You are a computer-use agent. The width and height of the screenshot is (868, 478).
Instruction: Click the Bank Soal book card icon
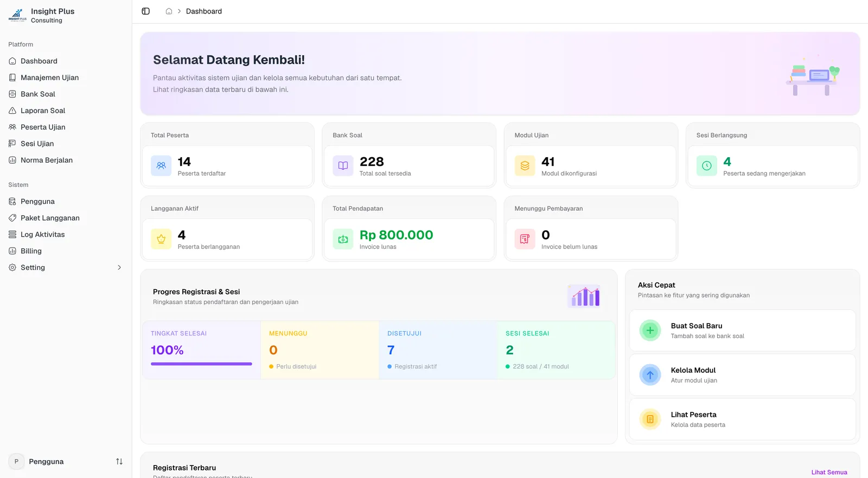click(343, 166)
